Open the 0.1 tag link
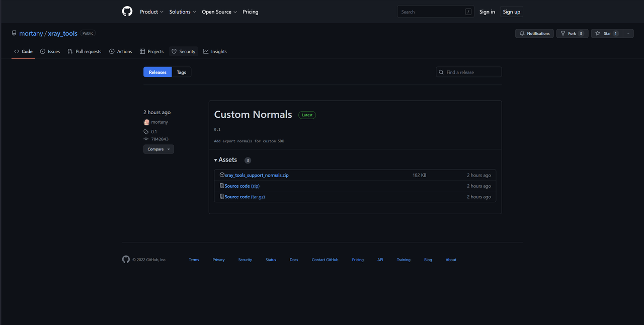Screen dimensions: 644x325 [x=154, y=132]
